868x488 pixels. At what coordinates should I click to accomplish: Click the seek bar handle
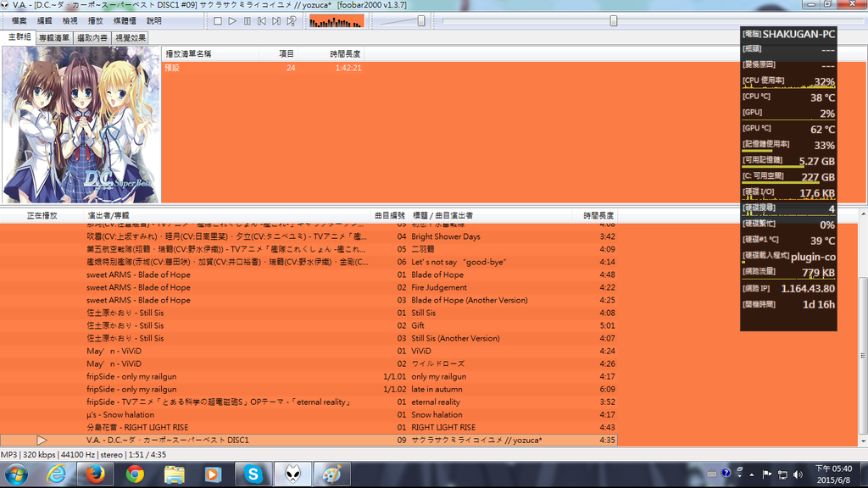tap(614, 21)
